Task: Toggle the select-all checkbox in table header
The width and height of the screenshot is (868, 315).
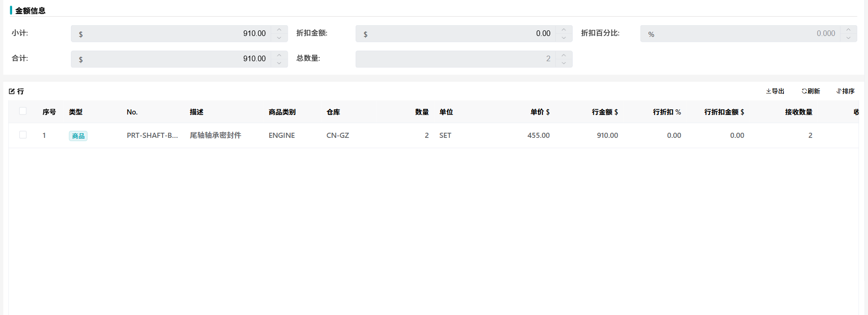Action: tap(23, 111)
